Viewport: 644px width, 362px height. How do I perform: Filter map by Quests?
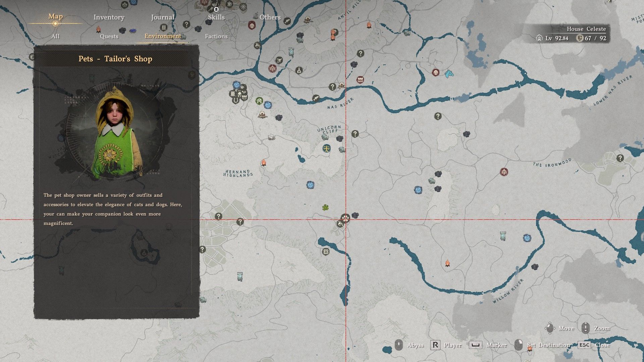coord(109,36)
